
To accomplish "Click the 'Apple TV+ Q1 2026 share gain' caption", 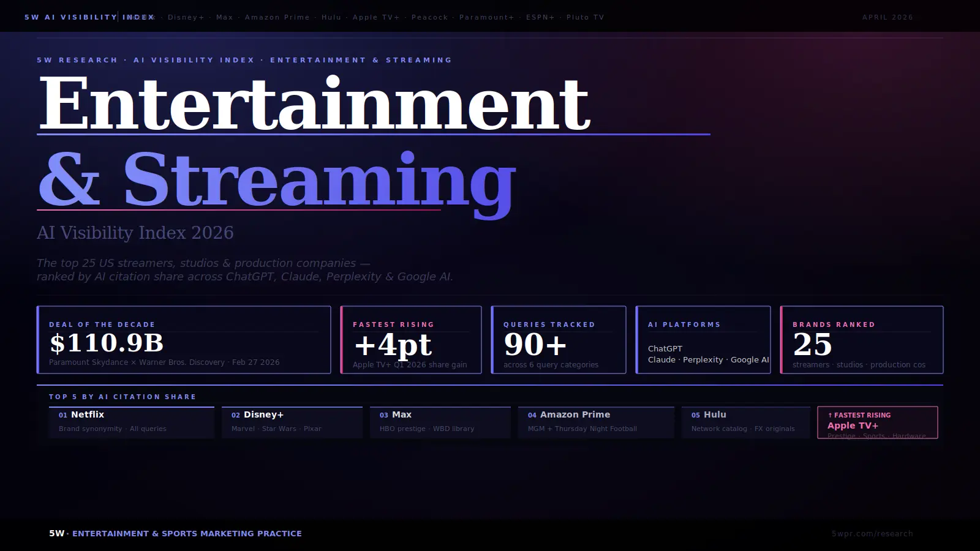I will pos(410,365).
